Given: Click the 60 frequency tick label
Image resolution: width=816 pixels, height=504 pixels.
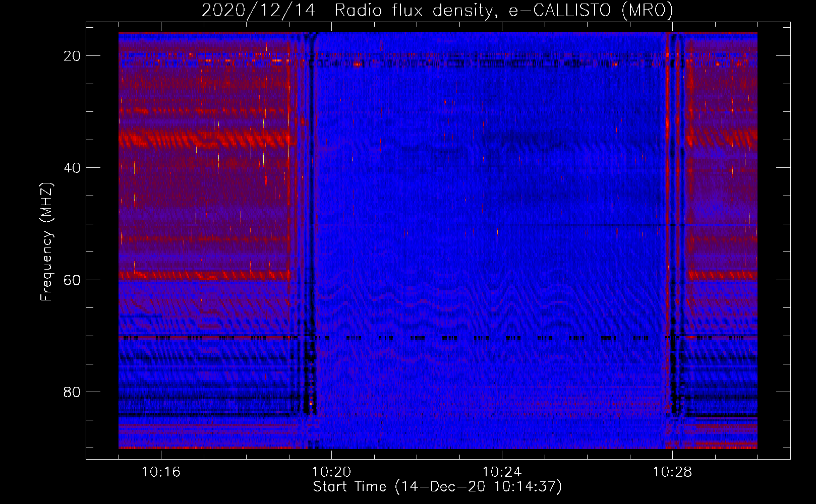Looking at the screenshot, I should pyautogui.click(x=72, y=280).
